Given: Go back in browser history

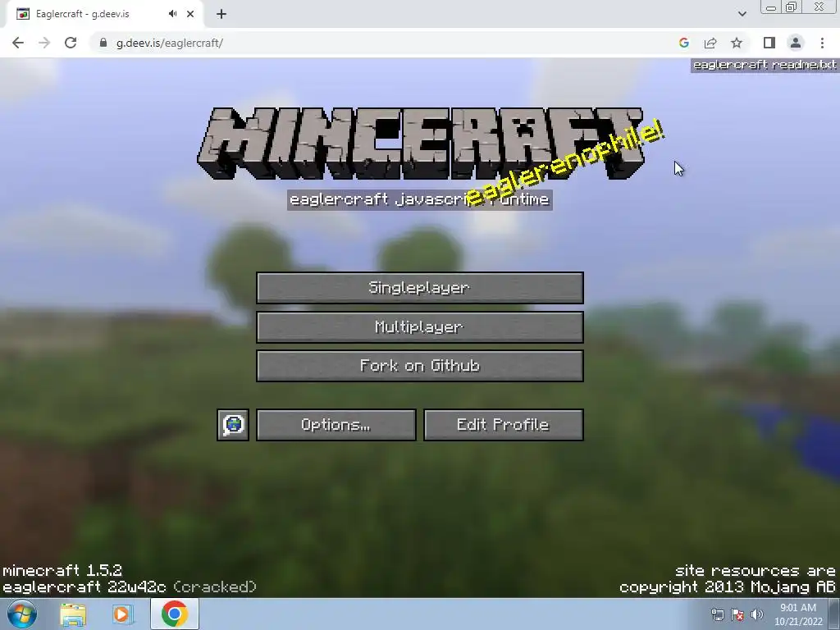Looking at the screenshot, I should click(18, 43).
